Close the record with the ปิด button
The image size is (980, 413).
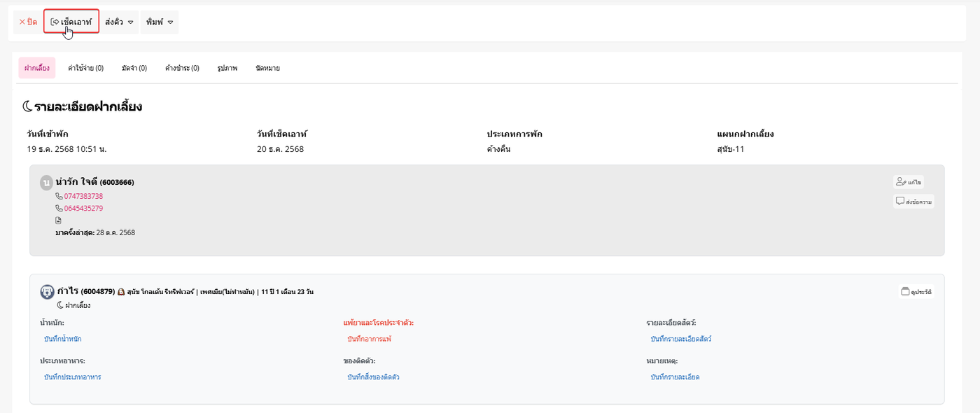point(28,22)
